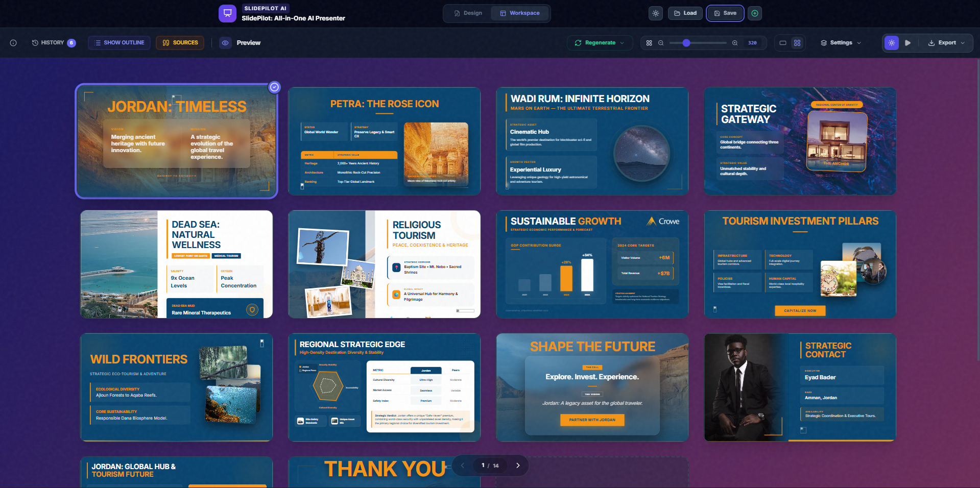Select the PETRA: THE ROSE ICON slide

point(385,141)
